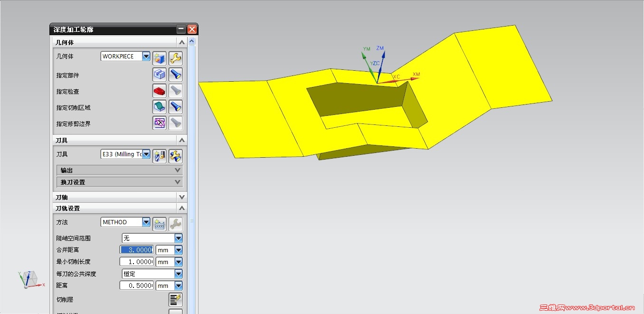The image size is (644, 314).
Task: Click the trim boundary icon in 指定修剪边界 row
Action: pyautogui.click(x=159, y=123)
